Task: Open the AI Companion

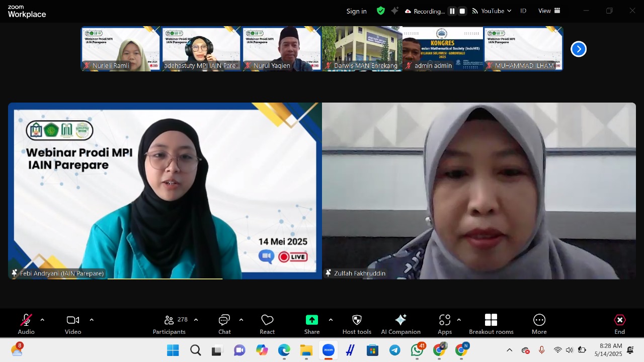Action: tap(400, 324)
